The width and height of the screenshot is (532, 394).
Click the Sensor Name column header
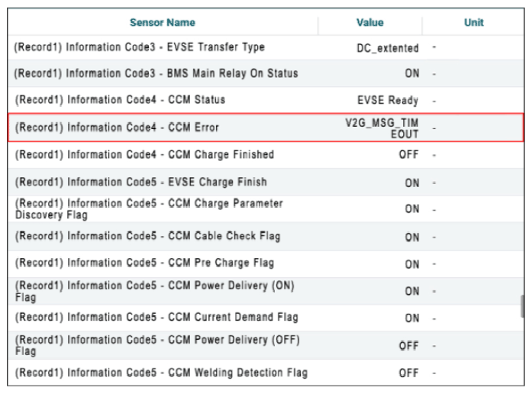tap(163, 22)
